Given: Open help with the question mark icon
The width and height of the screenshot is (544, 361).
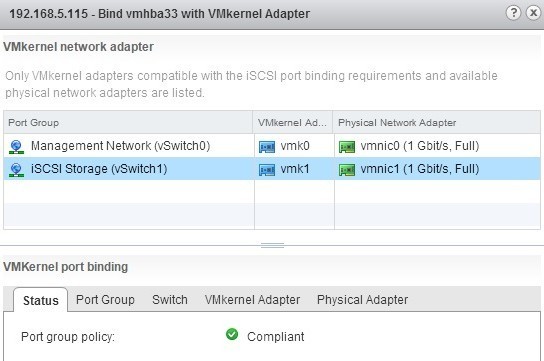Looking at the screenshot, I should point(513,13).
